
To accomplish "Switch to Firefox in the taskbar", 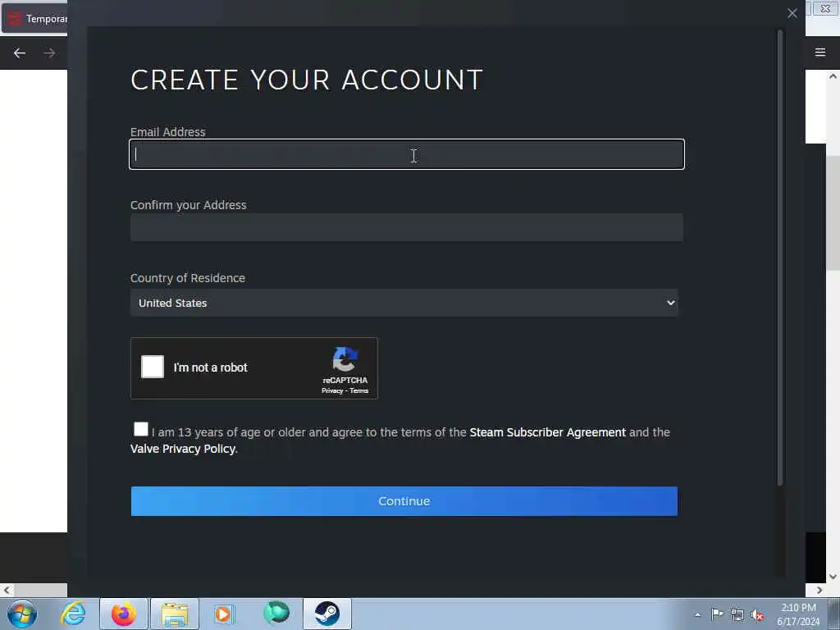I will point(124,614).
